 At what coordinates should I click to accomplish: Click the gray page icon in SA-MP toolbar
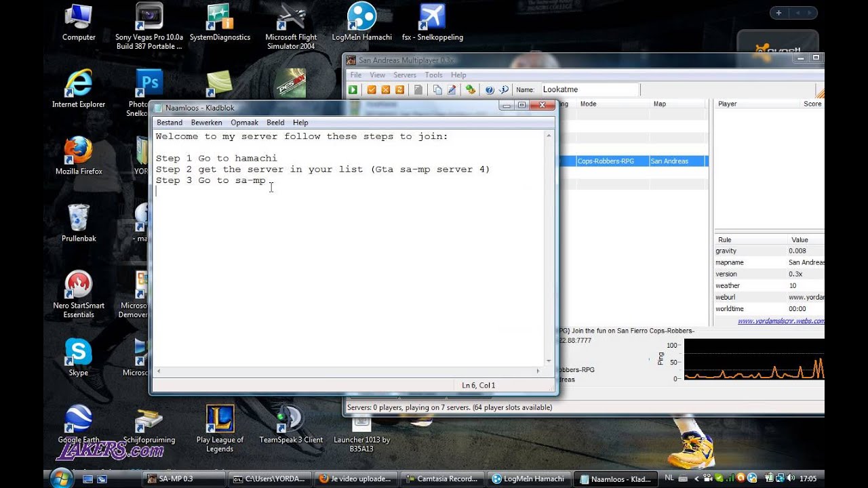click(x=418, y=89)
